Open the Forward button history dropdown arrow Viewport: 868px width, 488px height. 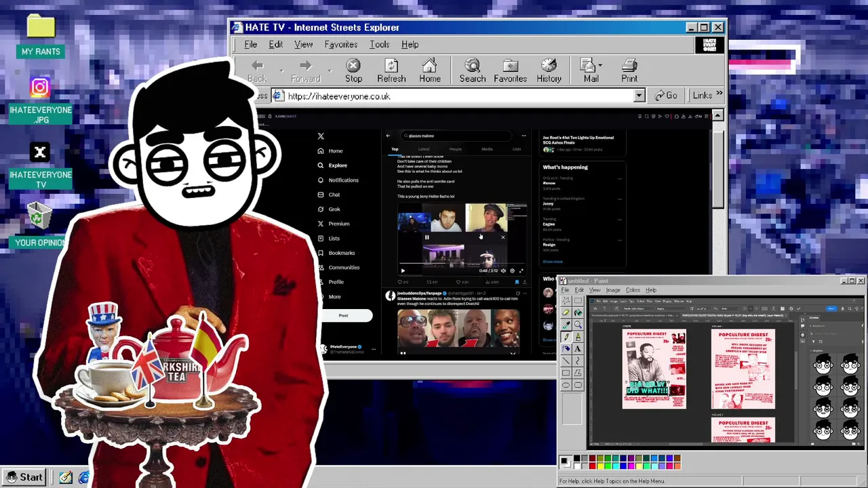[330, 70]
